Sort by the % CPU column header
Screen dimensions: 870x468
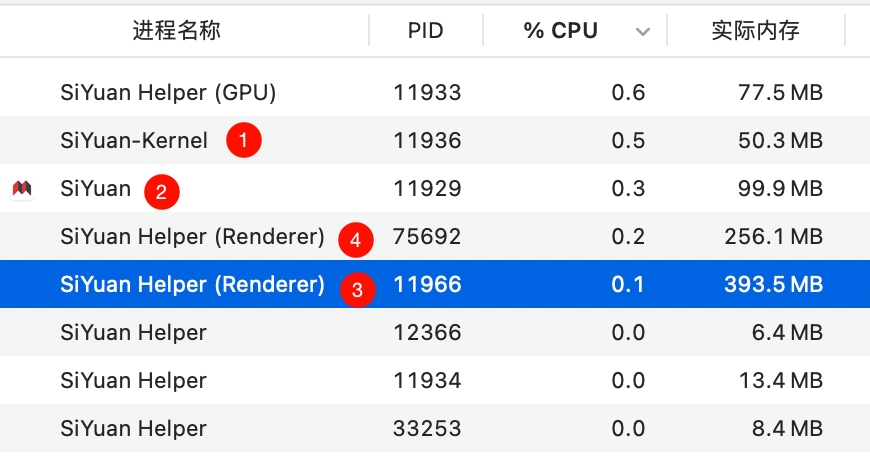coord(560,31)
